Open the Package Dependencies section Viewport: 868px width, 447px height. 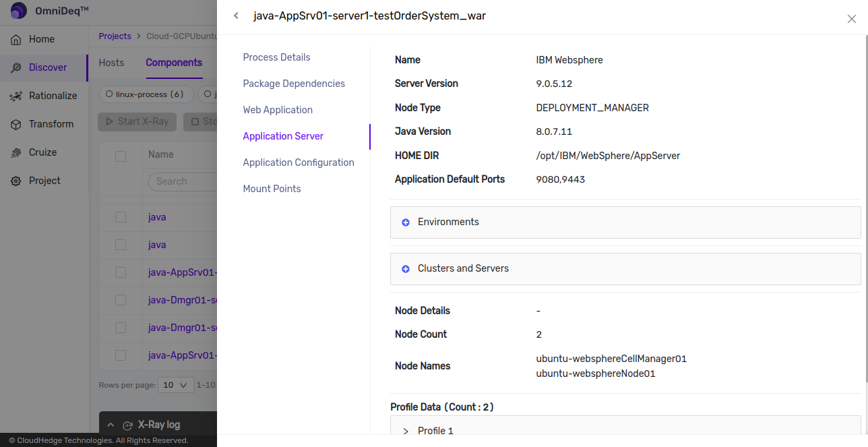point(294,84)
